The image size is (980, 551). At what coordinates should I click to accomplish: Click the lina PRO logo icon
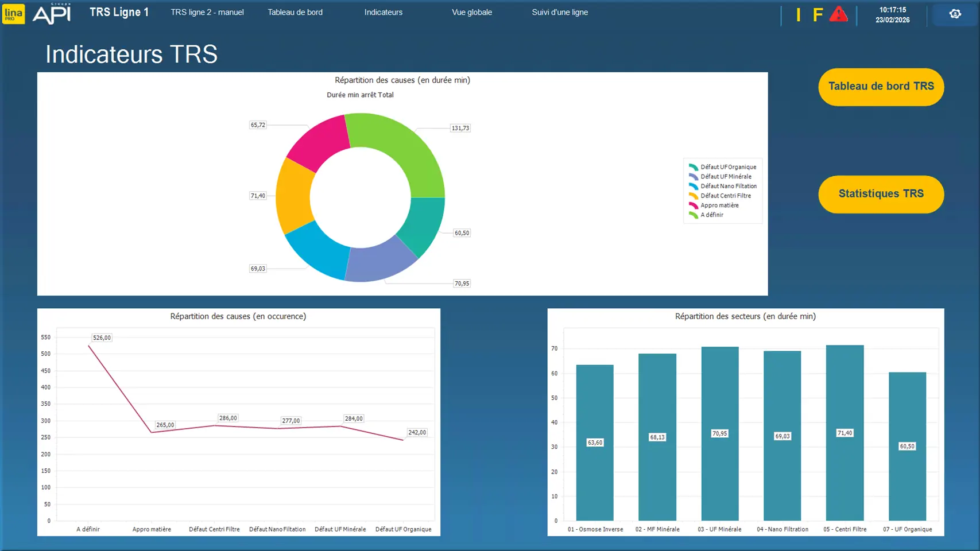click(x=13, y=14)
